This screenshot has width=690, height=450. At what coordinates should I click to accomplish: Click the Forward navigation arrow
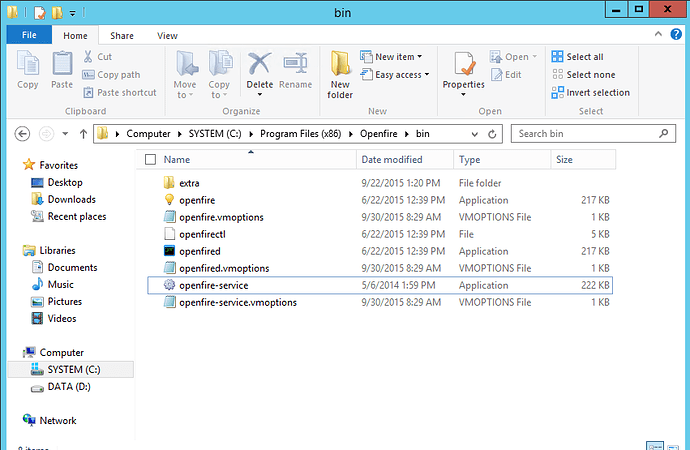tap(46, 133)
